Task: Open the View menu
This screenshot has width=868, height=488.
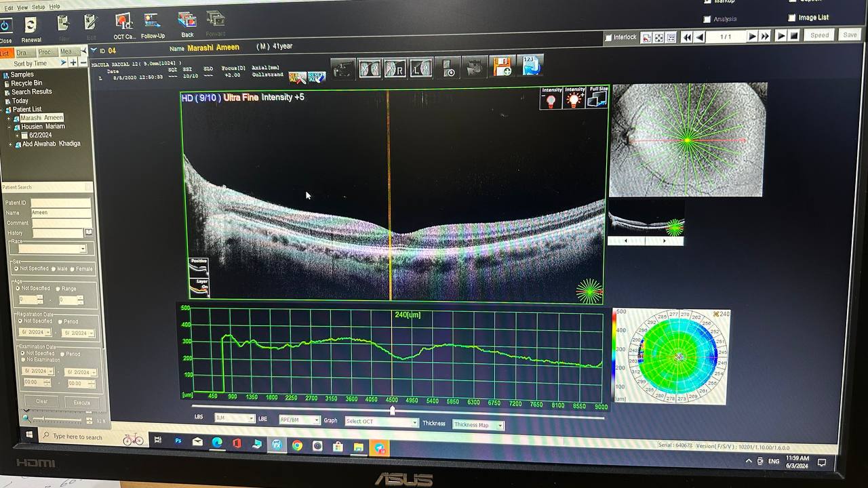Action: 22,7
